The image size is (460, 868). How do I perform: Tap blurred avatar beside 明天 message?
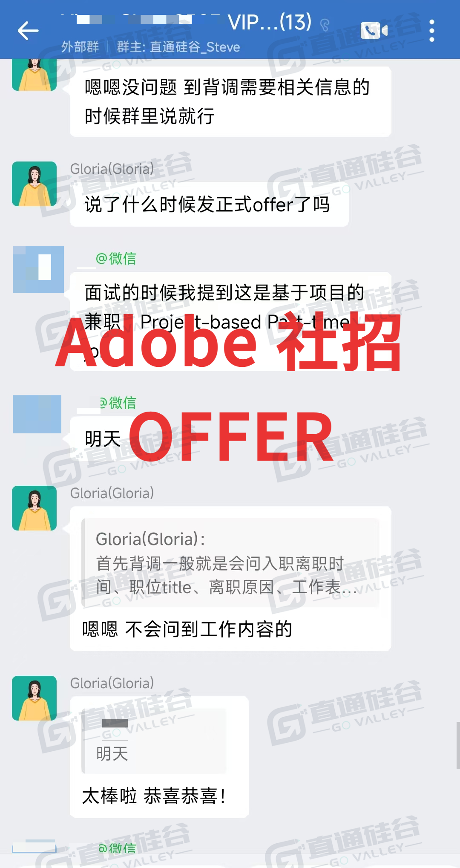click(37, 414)
